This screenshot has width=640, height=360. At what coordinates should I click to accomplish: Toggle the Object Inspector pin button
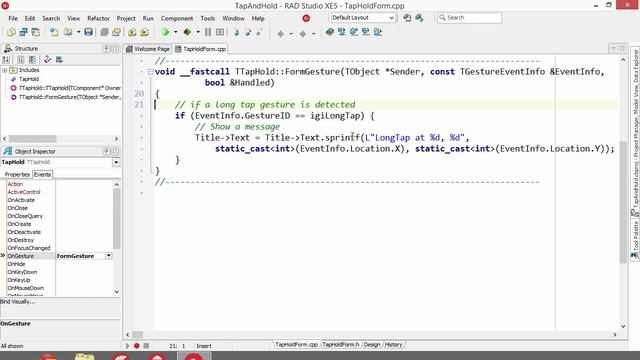[x=106, y=151]
